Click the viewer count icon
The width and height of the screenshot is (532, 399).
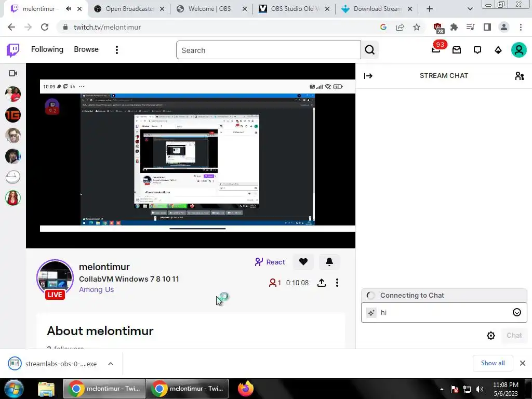(x=272, y=283)
